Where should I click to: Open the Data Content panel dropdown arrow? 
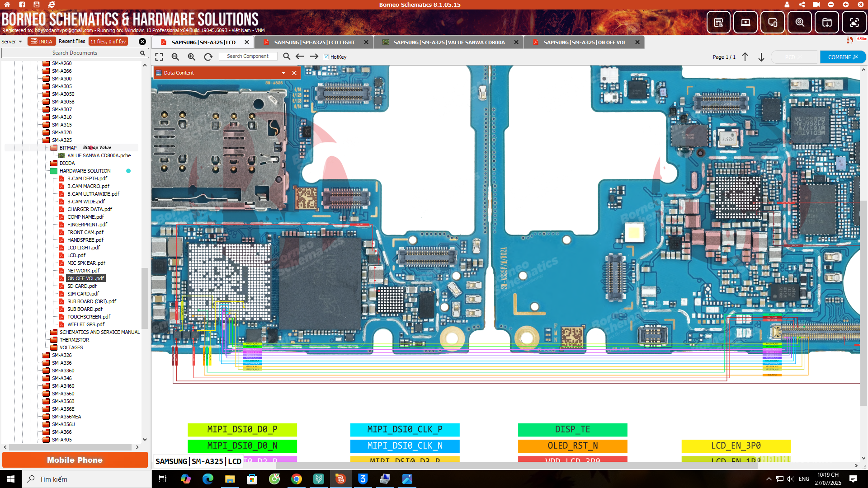pos(283,73)
